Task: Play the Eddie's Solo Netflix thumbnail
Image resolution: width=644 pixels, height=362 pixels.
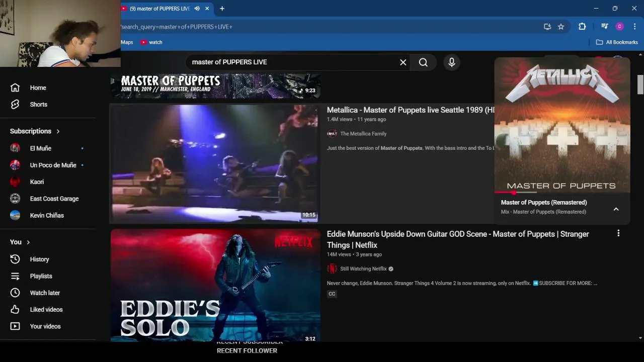Action: (215, 286)
